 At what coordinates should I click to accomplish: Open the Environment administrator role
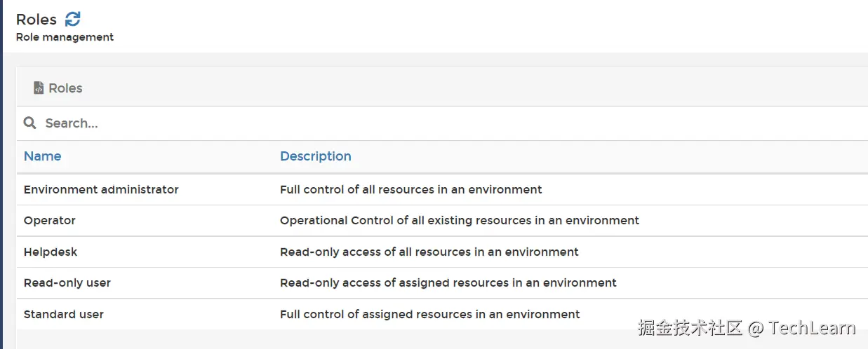(x=101, y=189)
